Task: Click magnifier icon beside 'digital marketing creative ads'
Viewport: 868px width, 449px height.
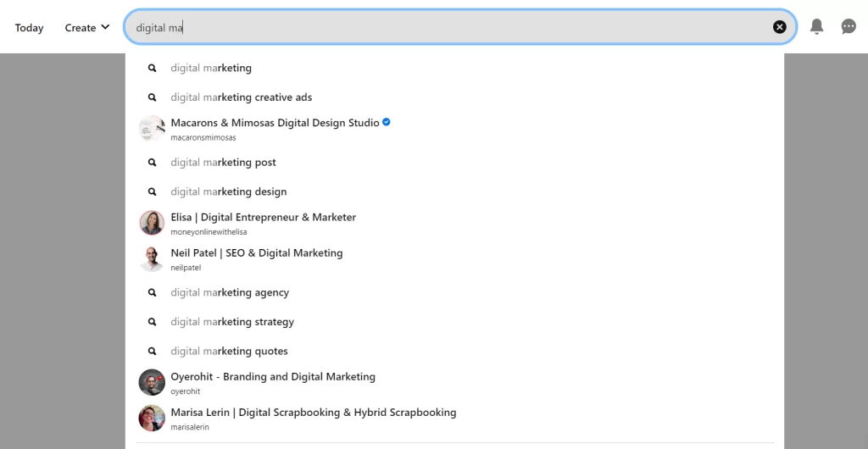Action: click(153, 97)
